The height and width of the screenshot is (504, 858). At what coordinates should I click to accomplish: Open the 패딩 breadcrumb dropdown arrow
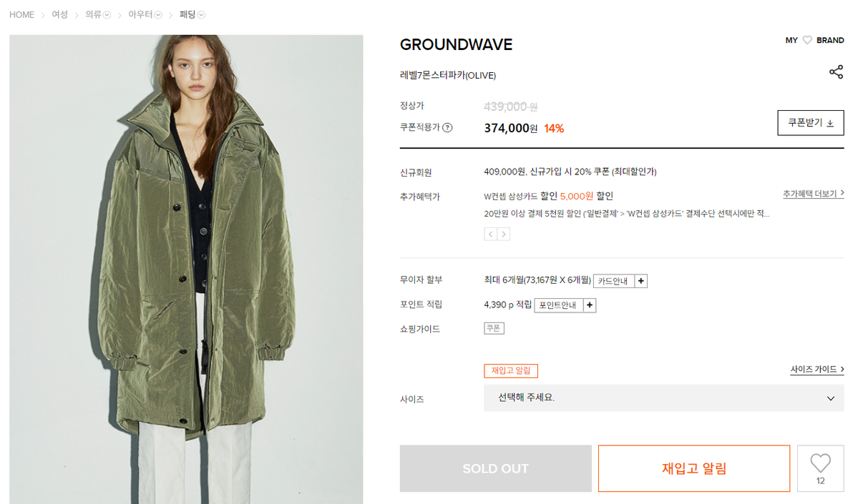[x=201, y=15]
